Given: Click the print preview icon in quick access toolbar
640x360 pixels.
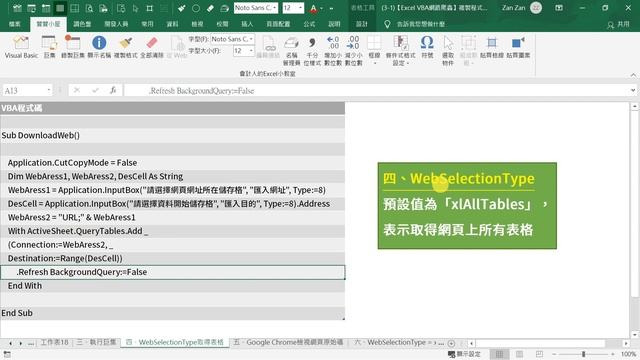Looking at the screenshot, I should point(89,8).
